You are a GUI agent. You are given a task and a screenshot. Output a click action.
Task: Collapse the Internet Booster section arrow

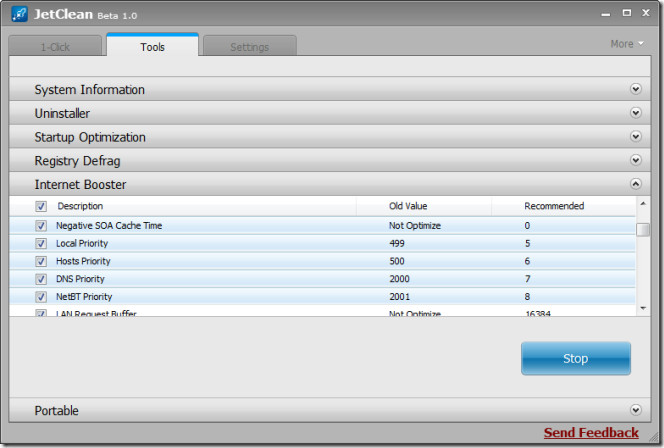[636, 184]
